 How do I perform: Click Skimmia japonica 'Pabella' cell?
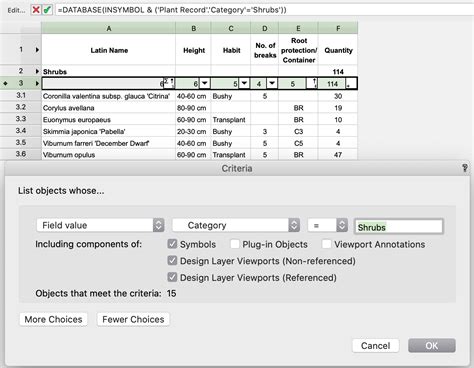(x=109, y=131)
